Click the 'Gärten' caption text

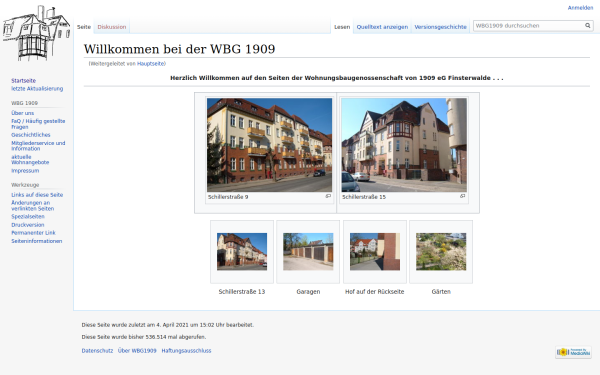pos(441,292)
